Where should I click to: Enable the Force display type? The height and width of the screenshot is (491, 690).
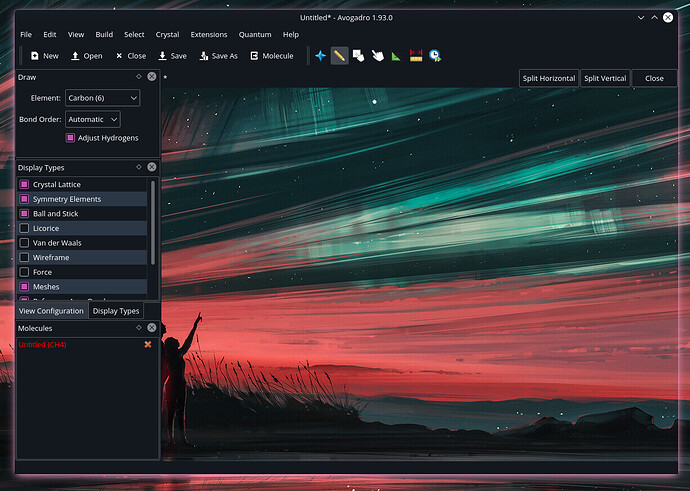click(24, 272)
